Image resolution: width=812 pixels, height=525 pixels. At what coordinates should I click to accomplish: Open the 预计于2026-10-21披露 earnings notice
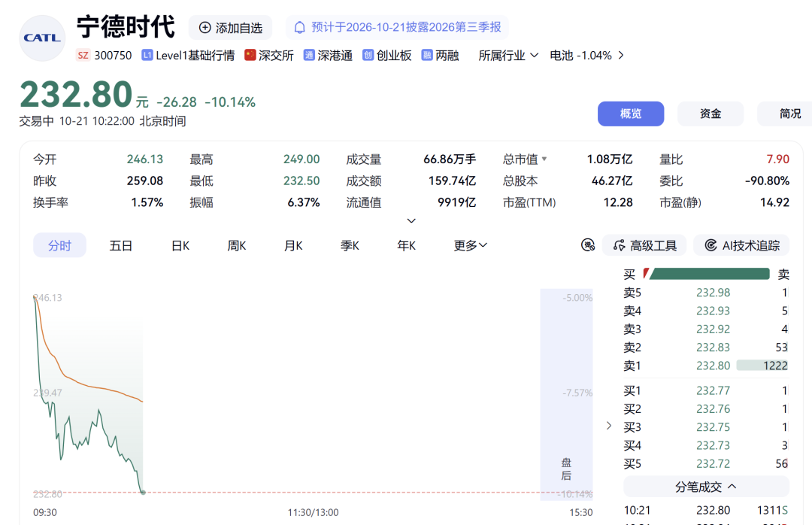tap(397, 28)
